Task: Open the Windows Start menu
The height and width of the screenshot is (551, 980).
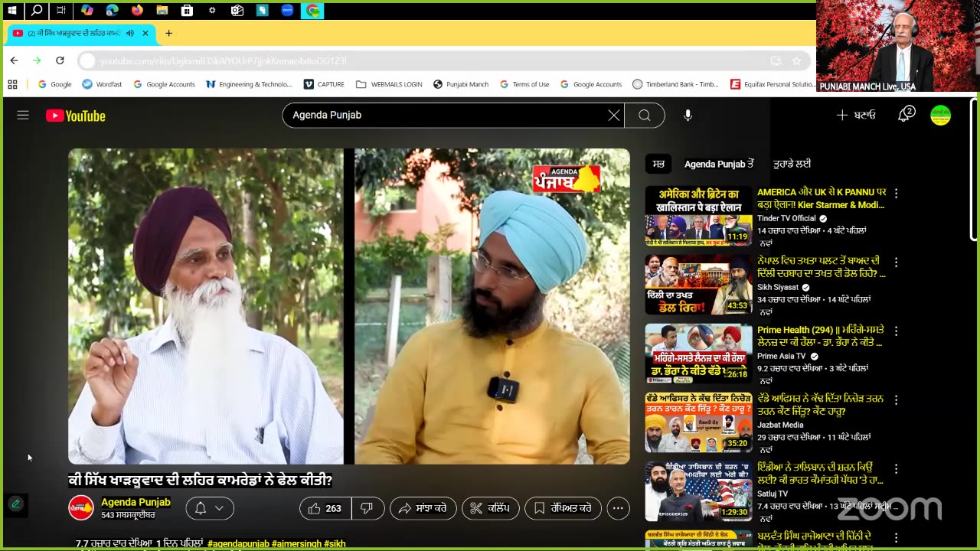Action: point(11,11)
